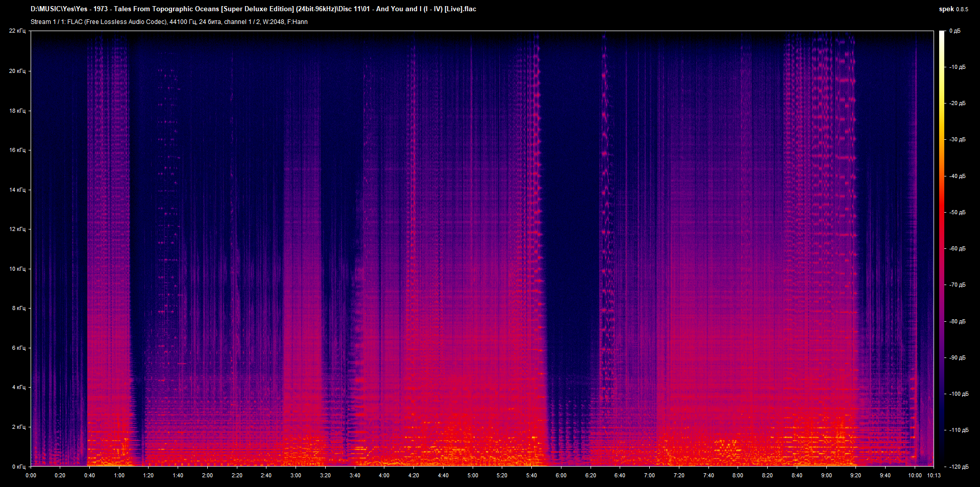Click the '-60 дБ' level label
Screen dimensions: 980x487
coord(957,249)
